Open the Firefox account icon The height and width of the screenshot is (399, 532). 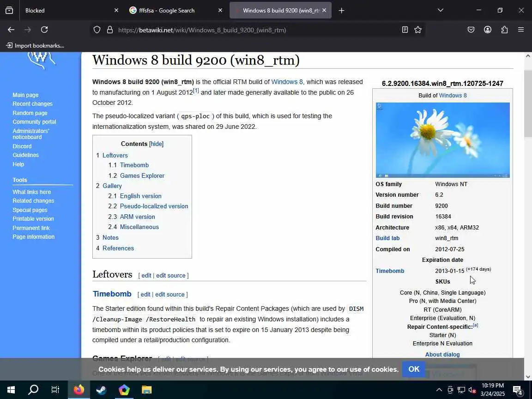488,30
